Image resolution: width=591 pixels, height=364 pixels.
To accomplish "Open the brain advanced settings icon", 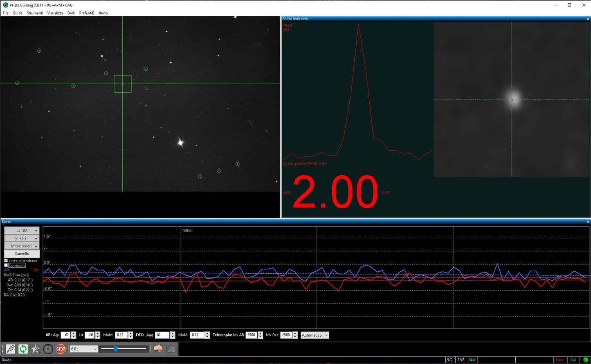I will point(158,349).
